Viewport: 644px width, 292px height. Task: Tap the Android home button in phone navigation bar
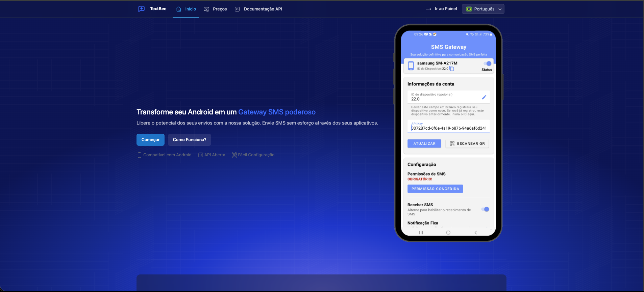pyautogui.click(x=448, y=233)
